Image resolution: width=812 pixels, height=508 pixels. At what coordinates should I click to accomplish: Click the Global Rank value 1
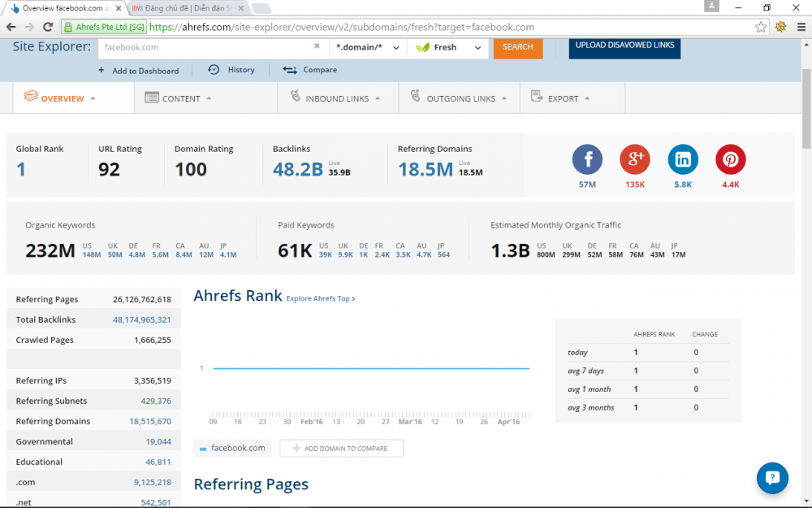(21, 169)
